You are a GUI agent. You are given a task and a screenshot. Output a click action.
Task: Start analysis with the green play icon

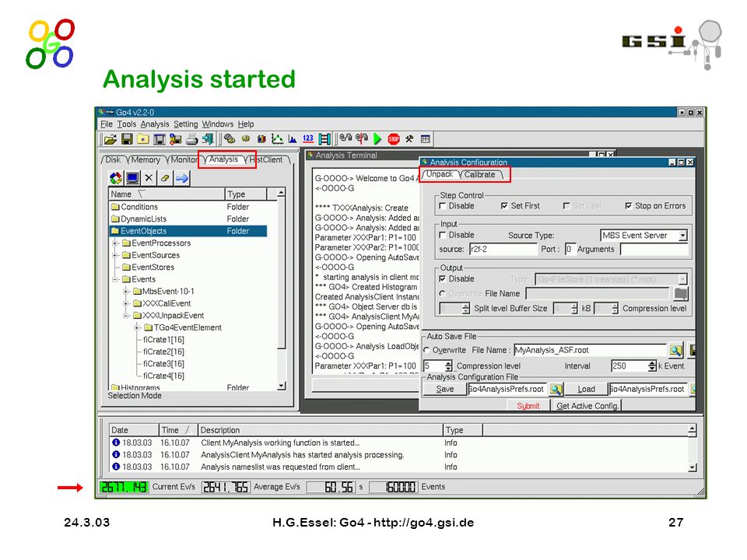pos(378,139)
